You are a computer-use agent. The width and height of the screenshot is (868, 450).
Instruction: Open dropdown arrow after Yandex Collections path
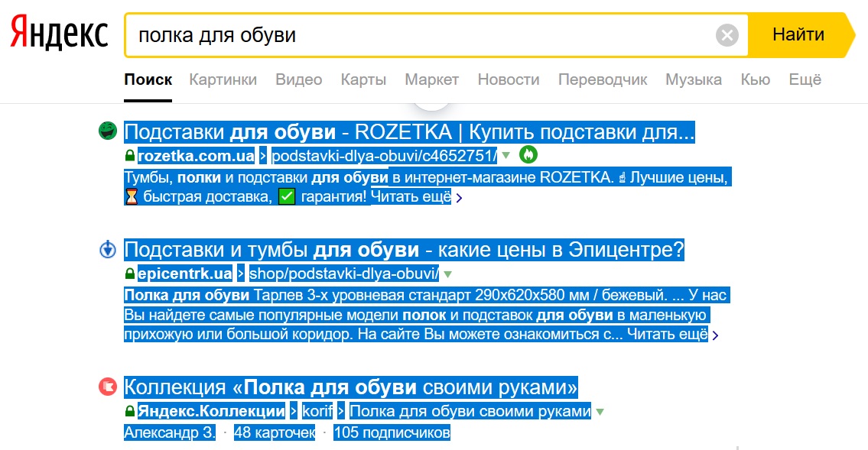(600, 413)
